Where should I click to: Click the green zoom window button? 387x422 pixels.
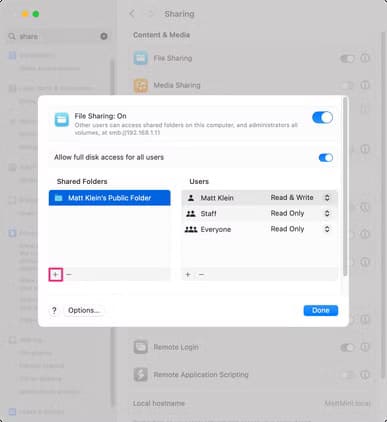[36, 14]
